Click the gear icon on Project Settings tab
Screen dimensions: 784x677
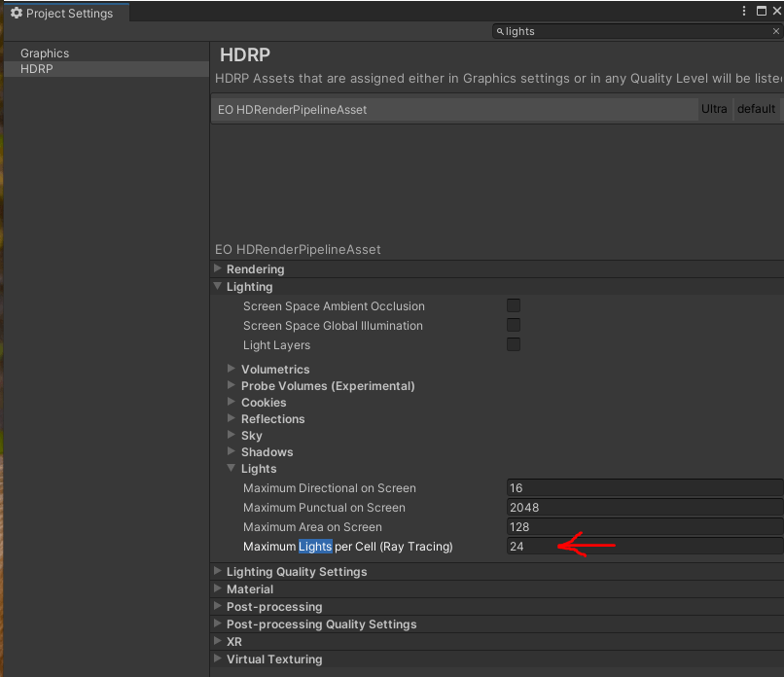pyautogui.click(x=16, y=14)
